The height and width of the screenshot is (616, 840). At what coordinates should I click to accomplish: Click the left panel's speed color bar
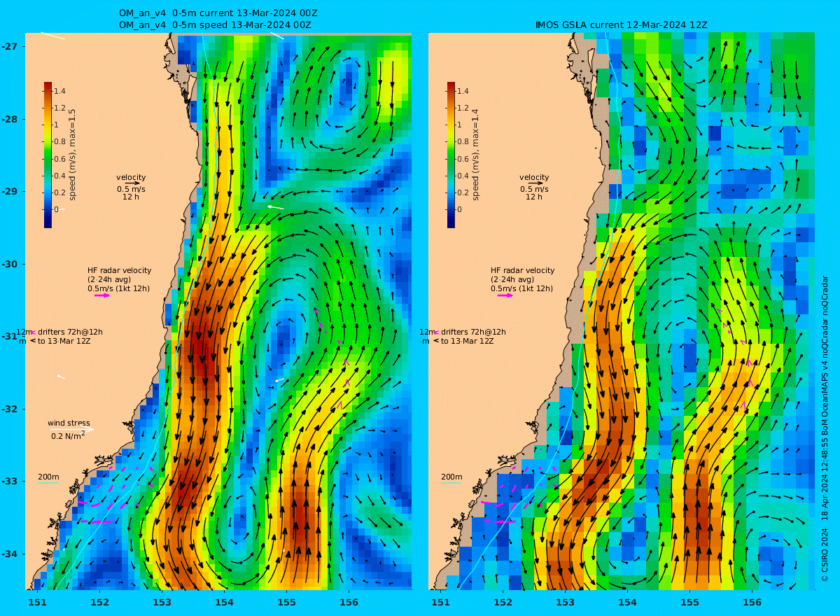[x=48, y=155]
